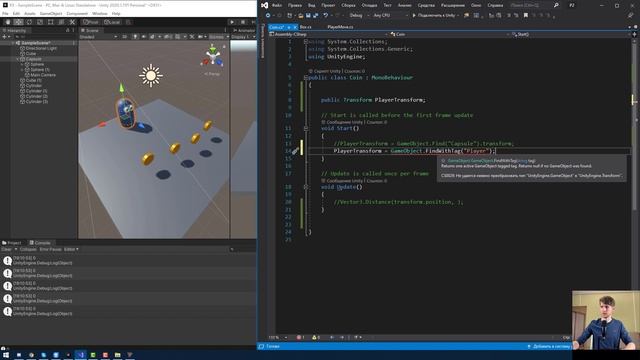The width and height of the screenshot is (640, 360).
Task: Collapse the SampleScene node in Hierarchy
Action: (x=13, y=43)
